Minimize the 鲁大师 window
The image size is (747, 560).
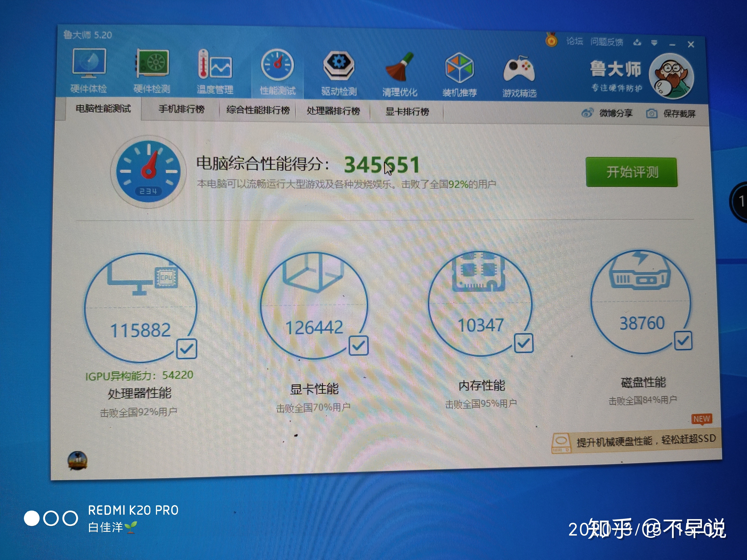point(672,45)
